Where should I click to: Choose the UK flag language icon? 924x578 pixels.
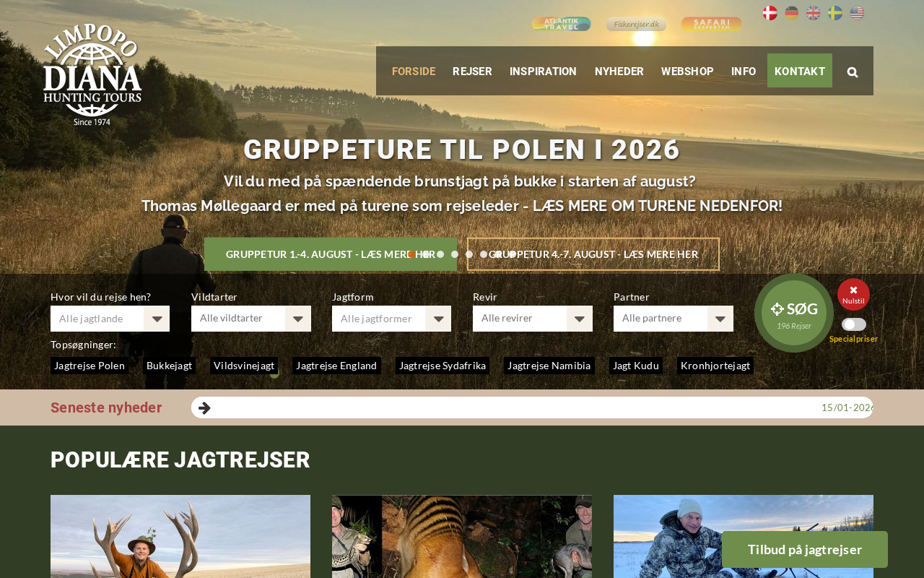tap(814, 13)
